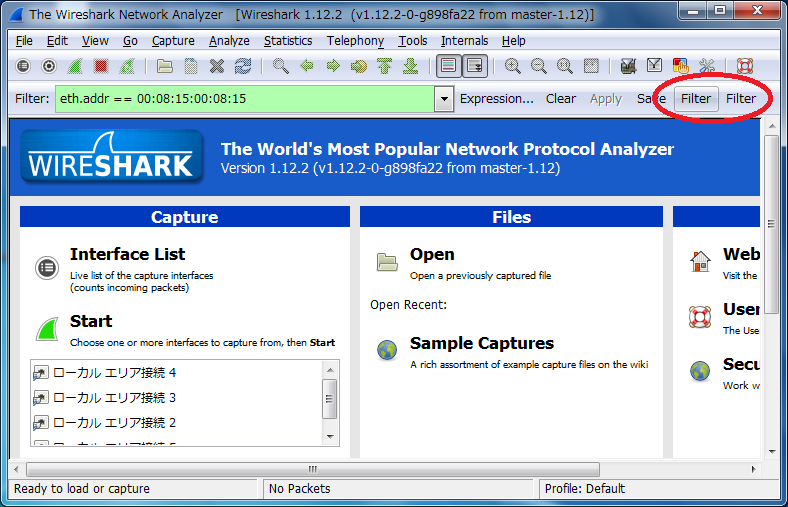Open the capture interfaces list icon
The height and width of the screenshot is (507, 788).
tap(23, 66)
